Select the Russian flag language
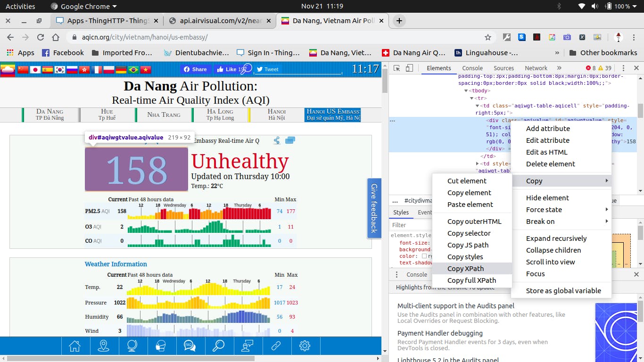 pos(72,69)
